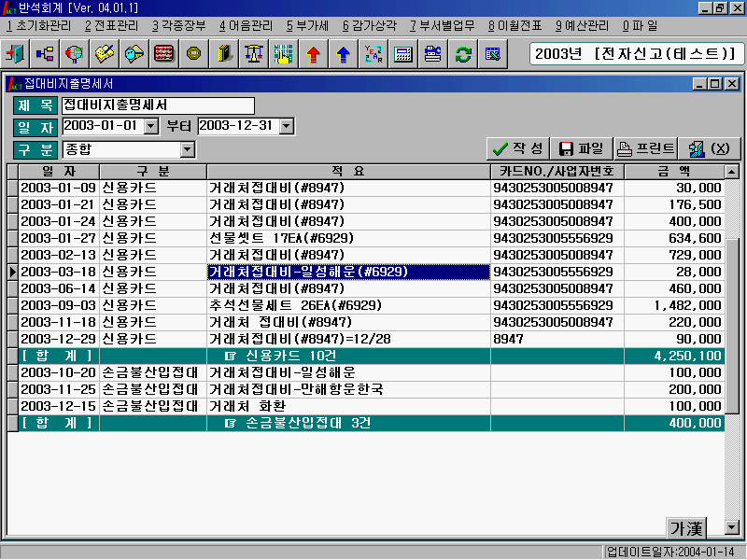
Task: Select the date cell 2003-01-24
Action: (x=59, y=221)
